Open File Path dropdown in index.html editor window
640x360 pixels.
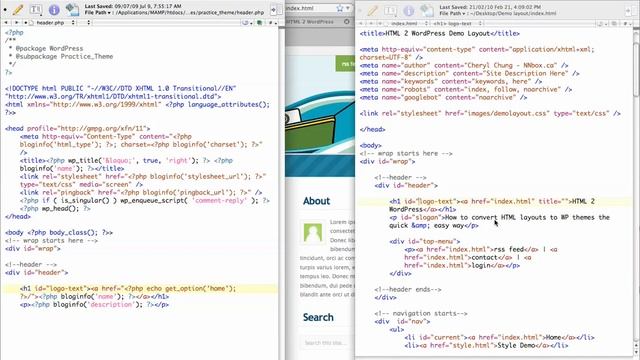click(x=453, y=13)
